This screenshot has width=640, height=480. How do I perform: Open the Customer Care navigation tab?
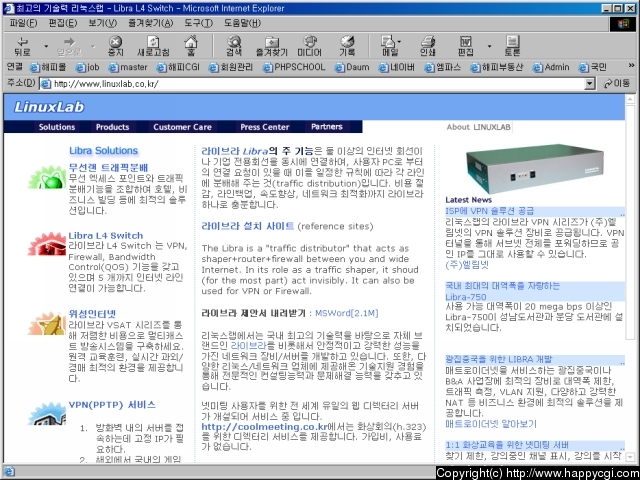(182, 127)
